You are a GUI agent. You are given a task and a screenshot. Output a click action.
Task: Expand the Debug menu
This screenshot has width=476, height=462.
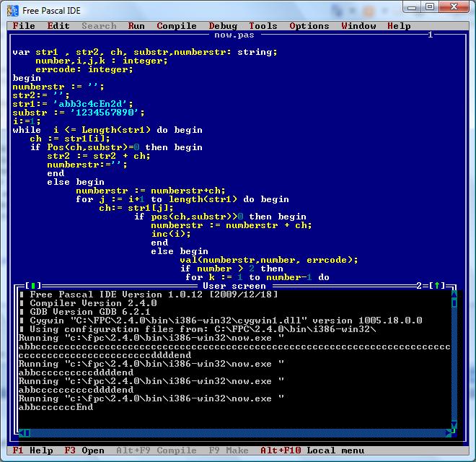[223, 26]
